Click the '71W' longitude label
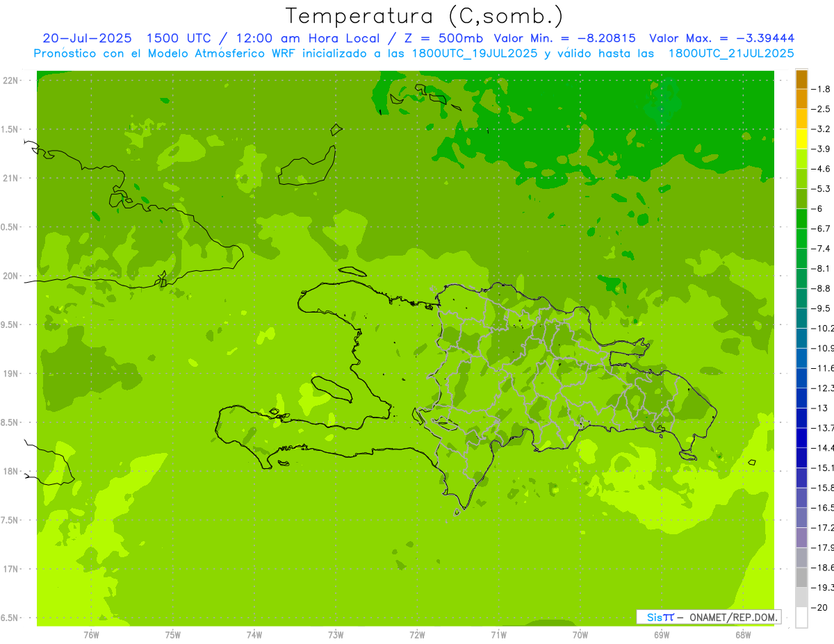This screenshot has height=644, width=834. [499, 635]
